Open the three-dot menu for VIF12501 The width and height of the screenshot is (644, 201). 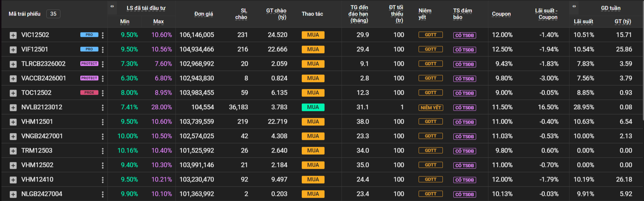click(103, 50)
